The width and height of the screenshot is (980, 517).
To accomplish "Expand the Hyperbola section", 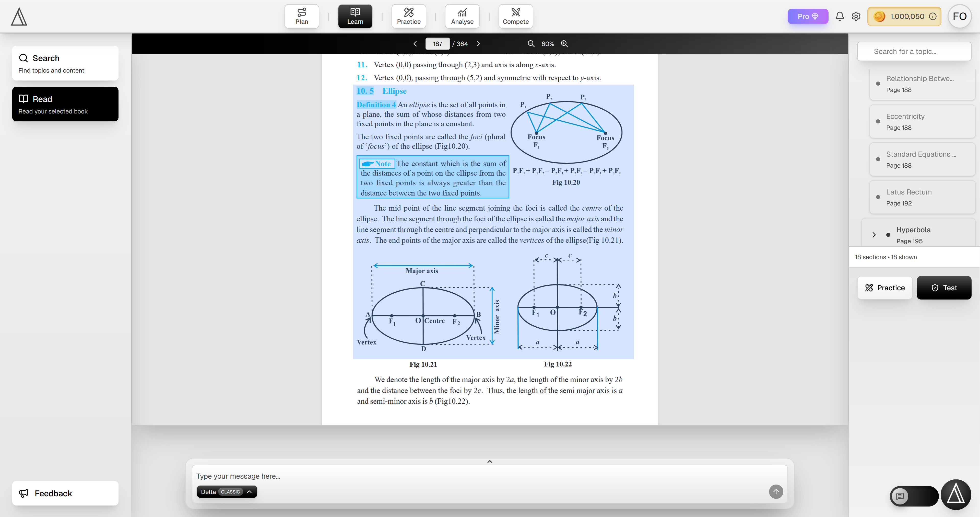I will coord(874,235).
